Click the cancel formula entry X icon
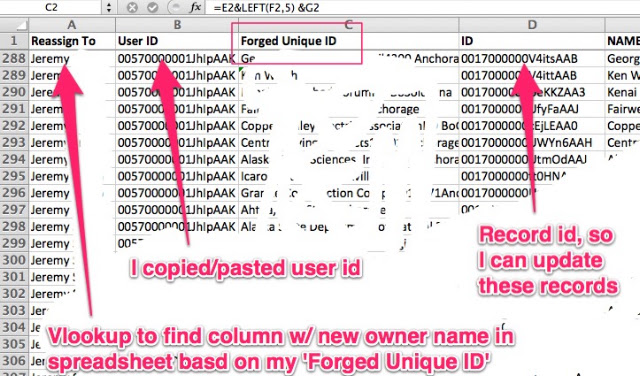Viewport: 640px width, 376px height. pyautogui.click(x=132, y=8)
